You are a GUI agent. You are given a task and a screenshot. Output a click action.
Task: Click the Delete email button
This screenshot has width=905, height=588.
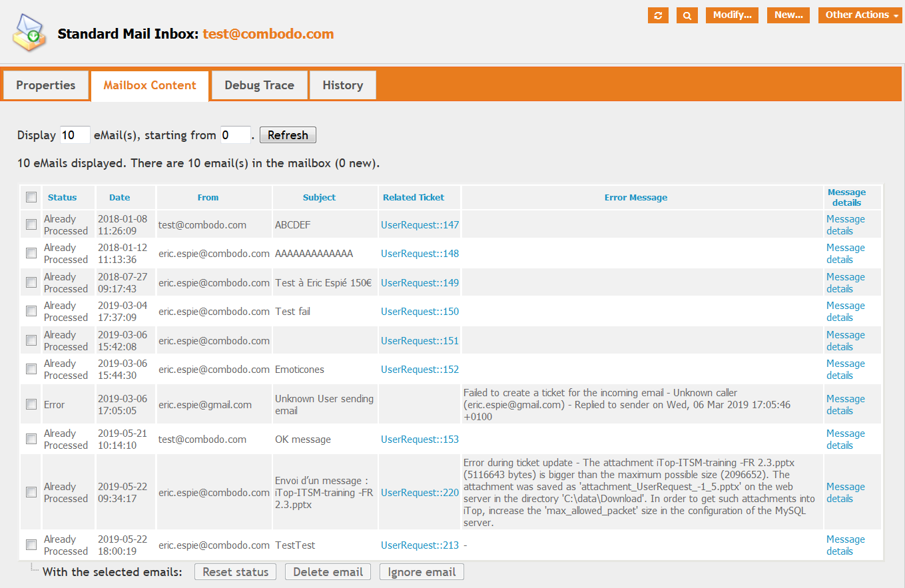tap(328, 571)
